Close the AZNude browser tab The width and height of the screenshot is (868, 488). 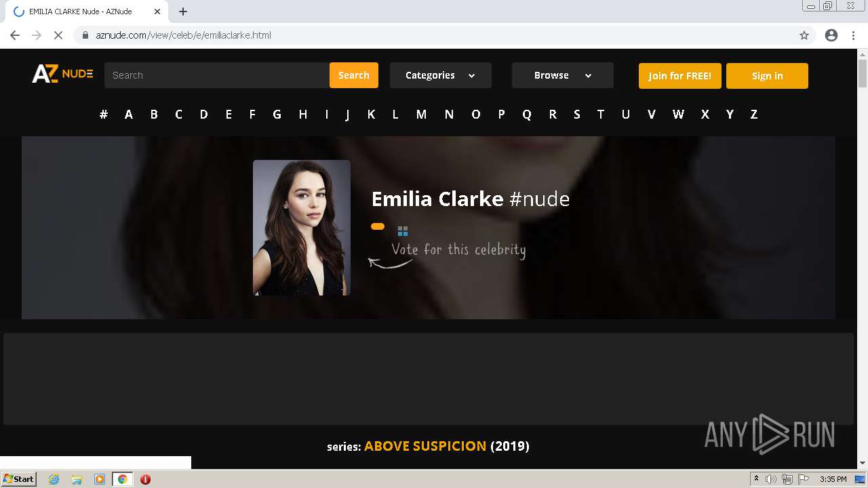tap(157, 12)
